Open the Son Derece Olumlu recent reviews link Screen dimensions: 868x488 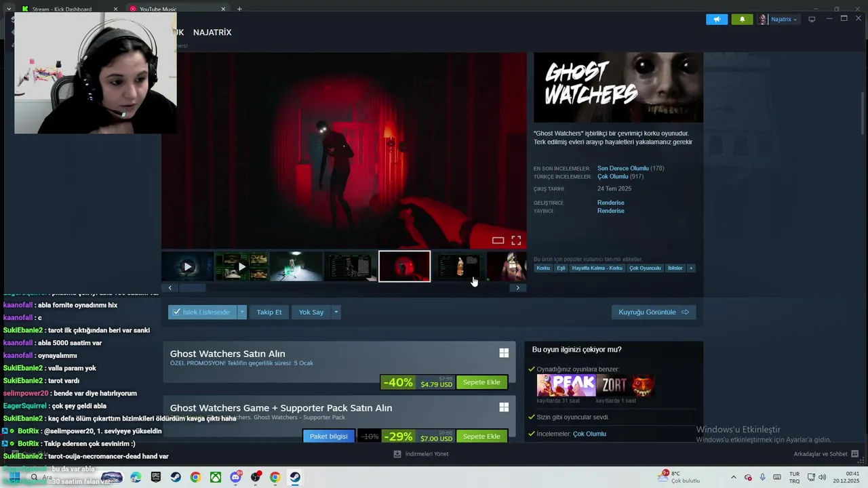pos(623,168)
